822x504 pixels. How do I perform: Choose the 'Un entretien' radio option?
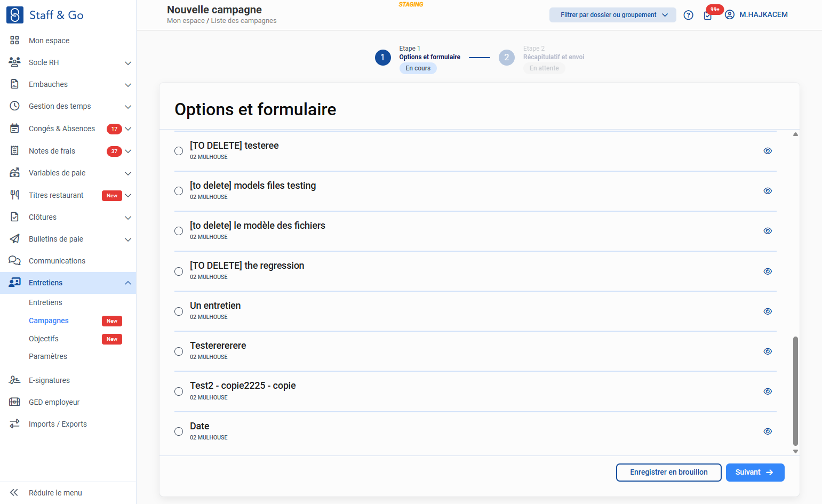[x=179, y=311]
